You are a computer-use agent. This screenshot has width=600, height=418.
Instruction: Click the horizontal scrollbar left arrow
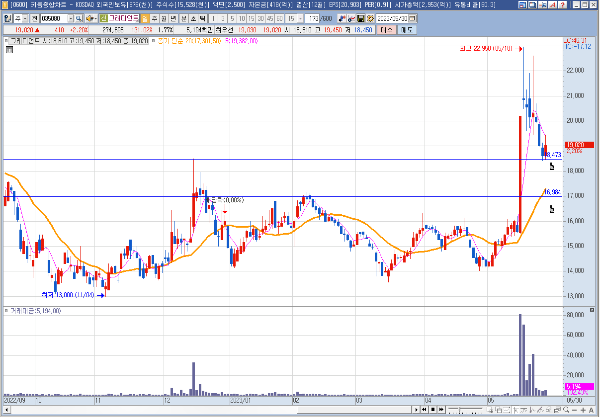tap(6, 410)
